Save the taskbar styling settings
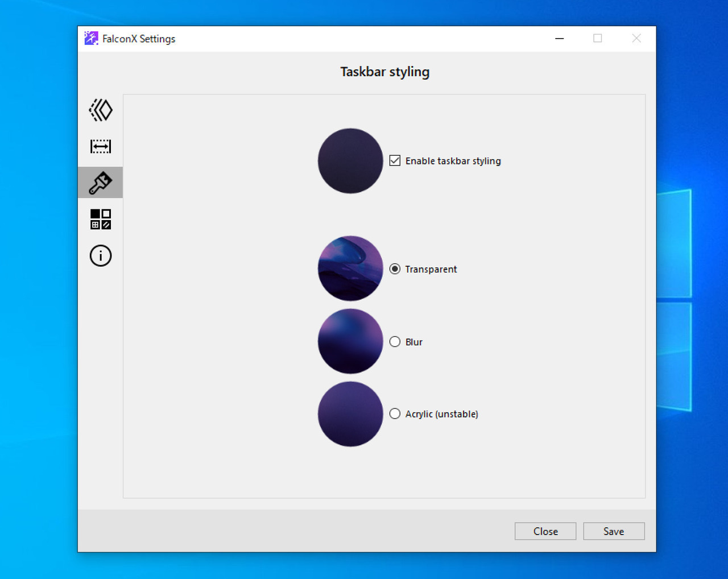728x579 pixels. (614, 531)
